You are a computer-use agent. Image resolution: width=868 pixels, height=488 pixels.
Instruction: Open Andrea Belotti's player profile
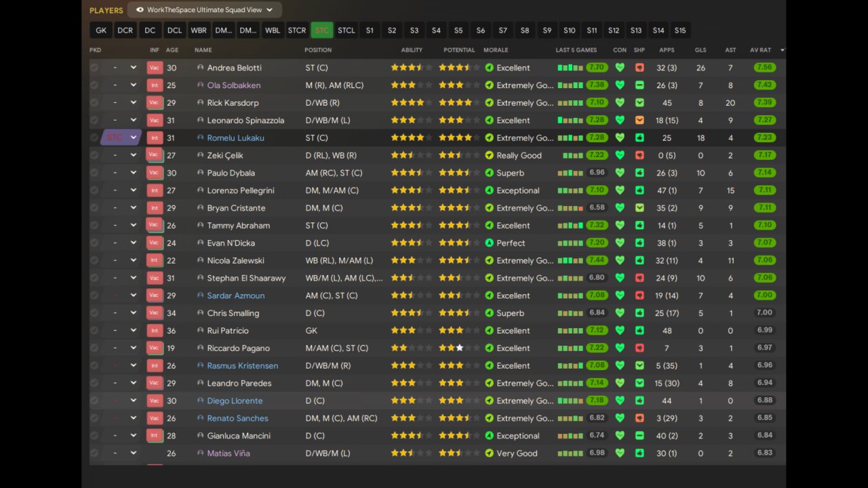pyautogui.click(x=234, y=68)
